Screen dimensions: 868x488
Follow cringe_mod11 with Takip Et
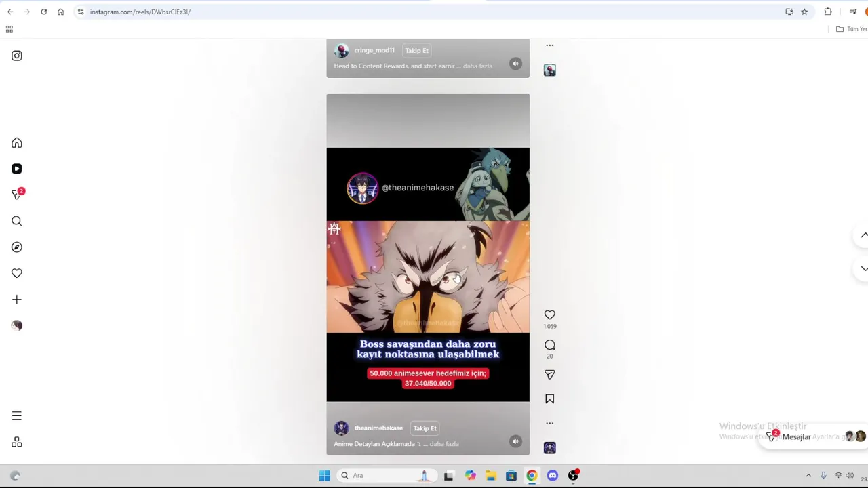[x=417, y=51]
